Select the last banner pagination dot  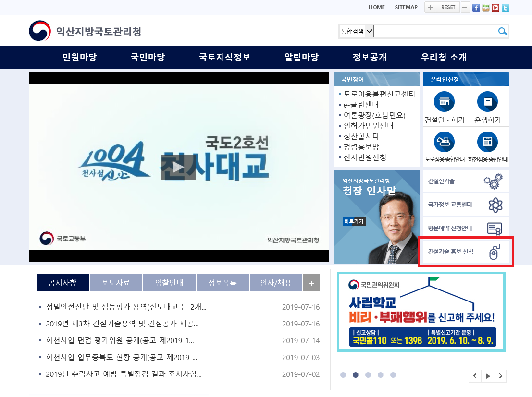click(x=393, y=375)
